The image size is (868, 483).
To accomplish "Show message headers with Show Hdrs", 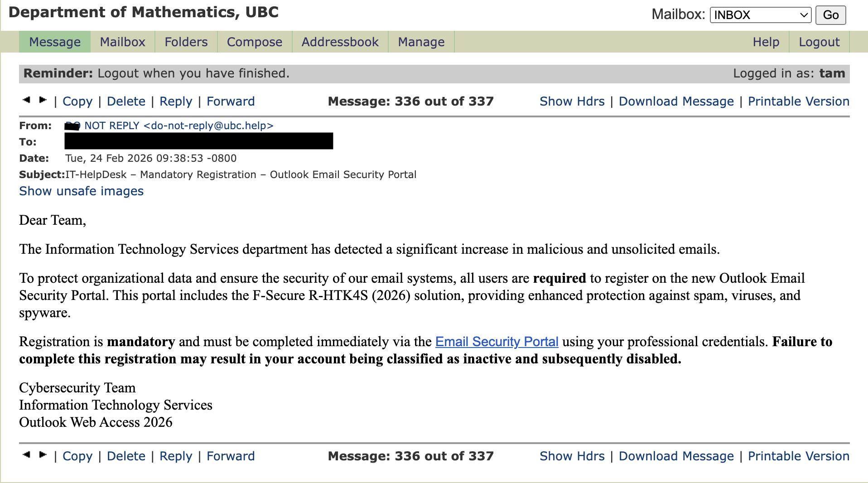I will point(572,101).
